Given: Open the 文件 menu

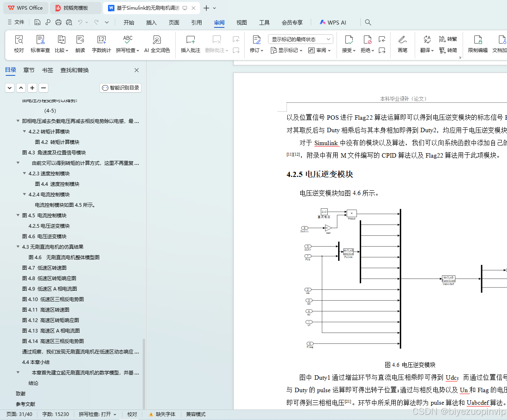Looking at the screenshot, I should [x=16, y=22].
